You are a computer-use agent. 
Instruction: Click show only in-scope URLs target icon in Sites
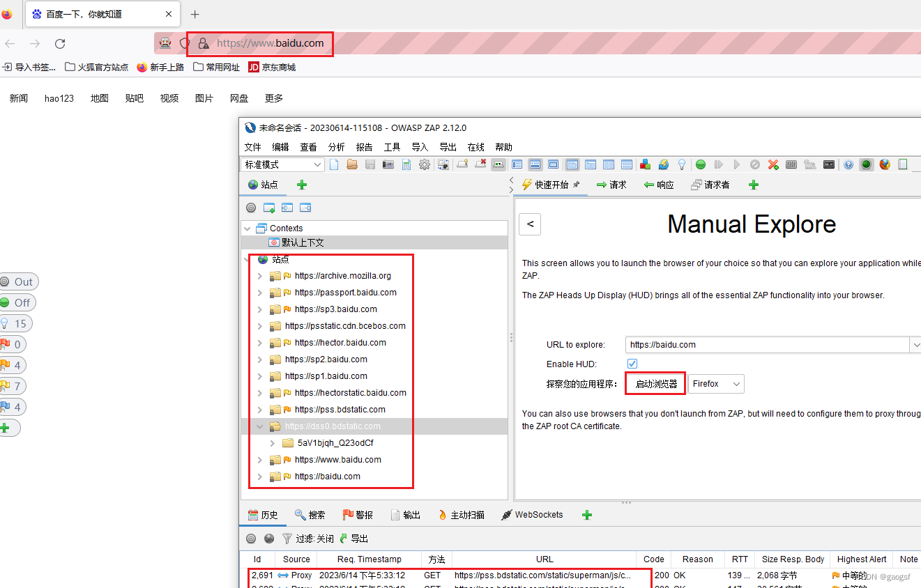[x=251, y=208]
